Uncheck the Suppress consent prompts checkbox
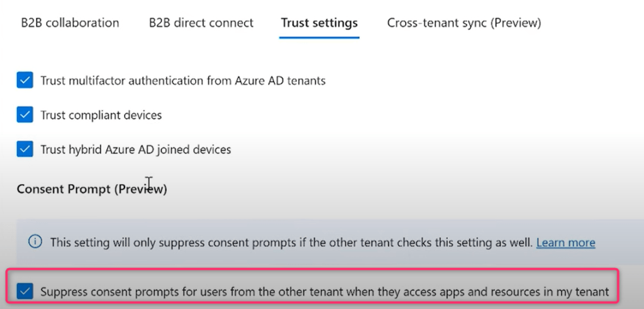The height and width of the screenshot is (309, 644). coord(25,291)
